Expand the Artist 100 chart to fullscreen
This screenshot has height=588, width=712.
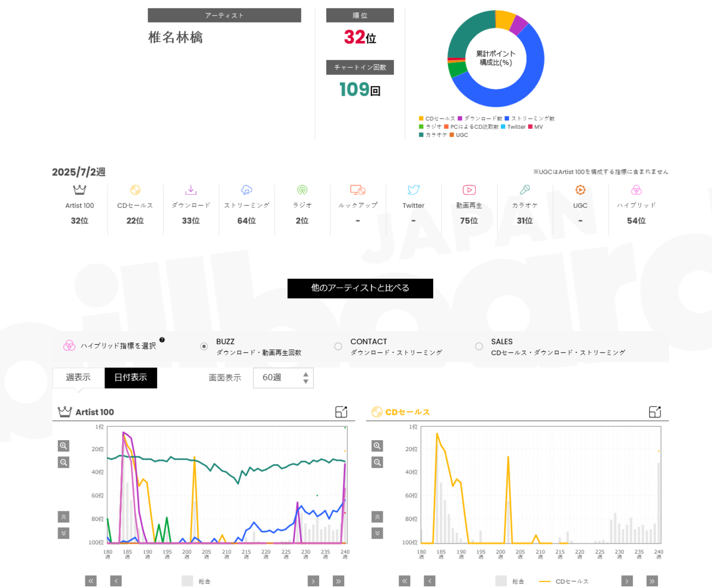[x=341, y=412]
